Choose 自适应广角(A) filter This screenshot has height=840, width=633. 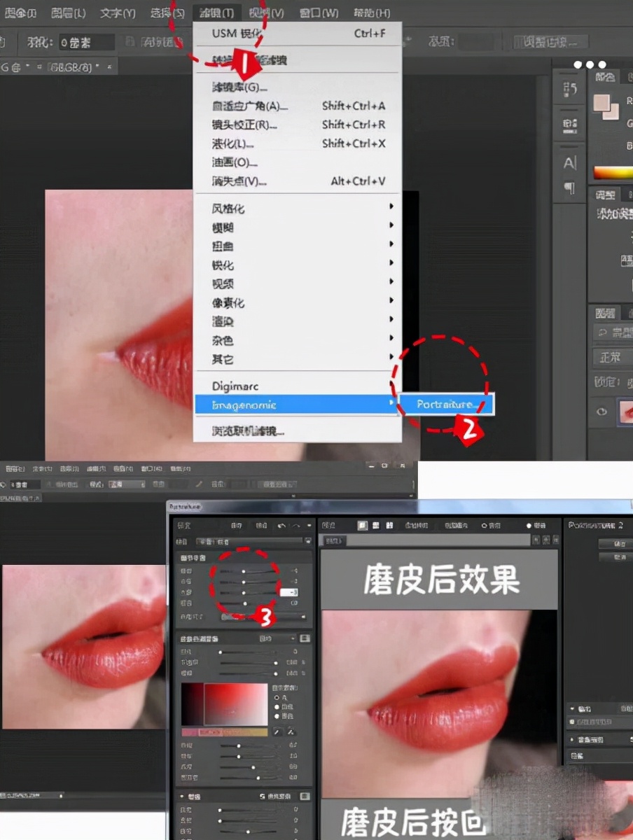(x=298, y=106)
